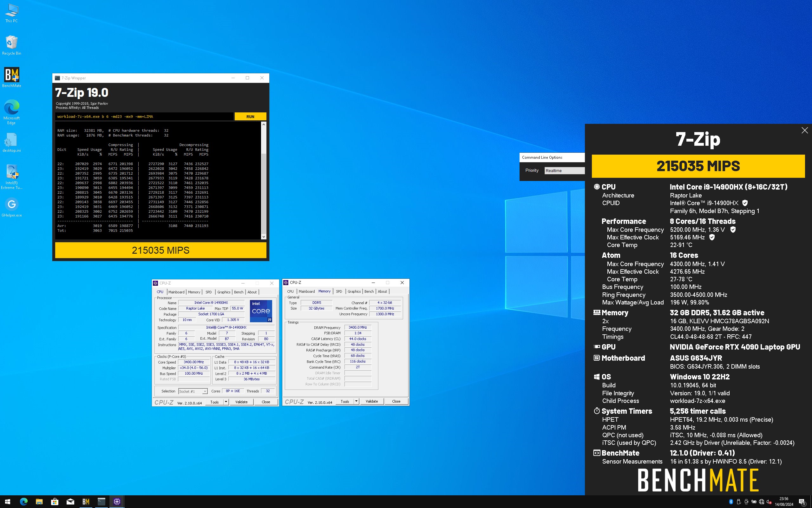
Task: Open Edge browser from the taskbar
Action: pos(23,502)
